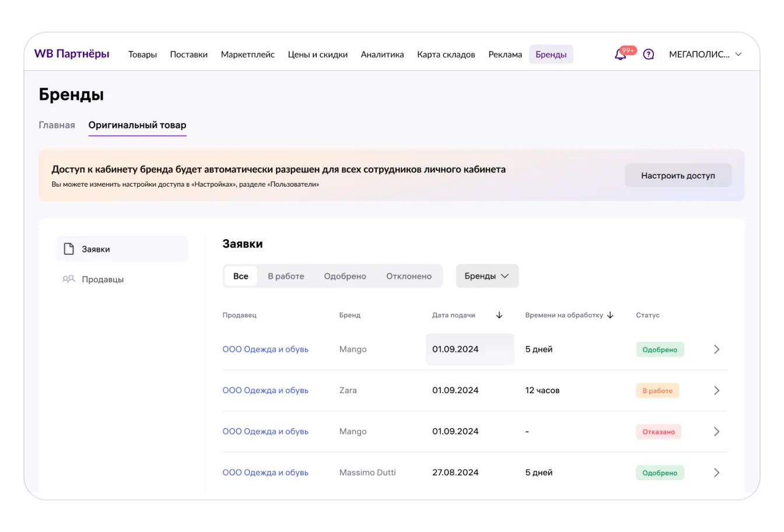The width and height of the screenshot is (784, 532).
Task: Open the Отказано Mango row chevron
Action: coord(717,432)
